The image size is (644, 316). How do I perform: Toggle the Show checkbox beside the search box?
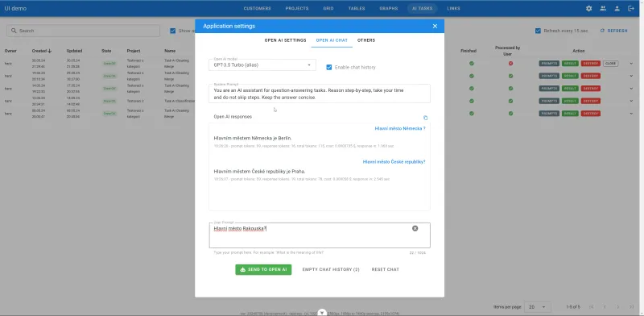click(173, 31)
